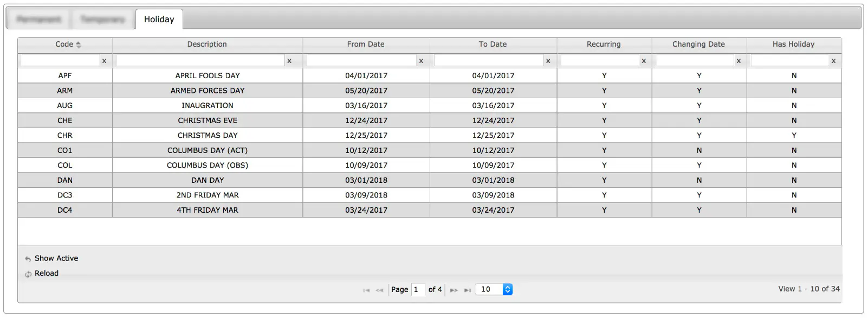
Task: Clear the Code filter with its x icon
Action: 104,61
